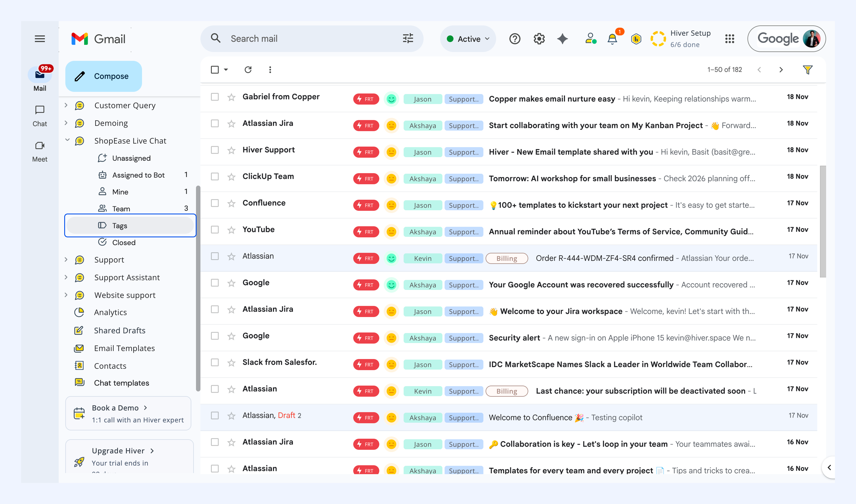Screen dimensions: 856x504
Task: Go to newer emails page arrow
Action: pos(759,70)
